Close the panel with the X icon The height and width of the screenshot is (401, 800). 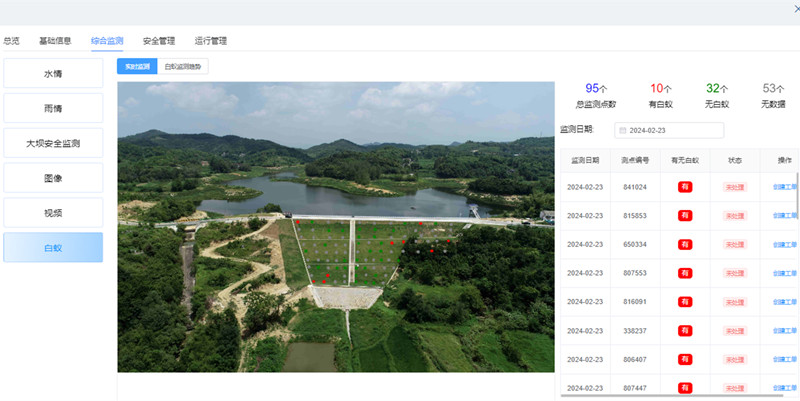click(796, 9)
